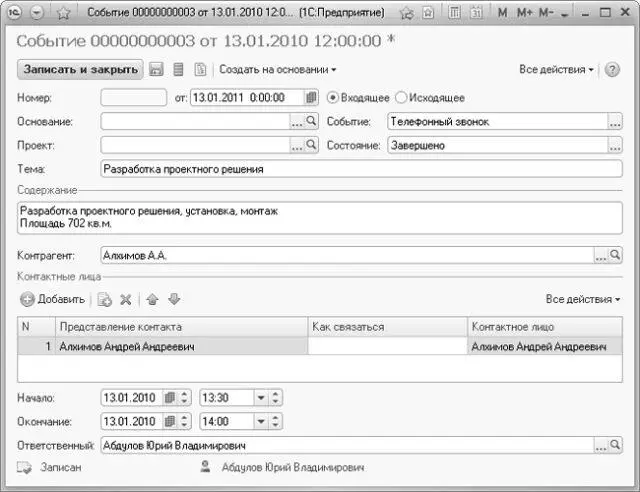Open the top Все действия menu
This screenshot has height=492, width=640.
(556, 69)
